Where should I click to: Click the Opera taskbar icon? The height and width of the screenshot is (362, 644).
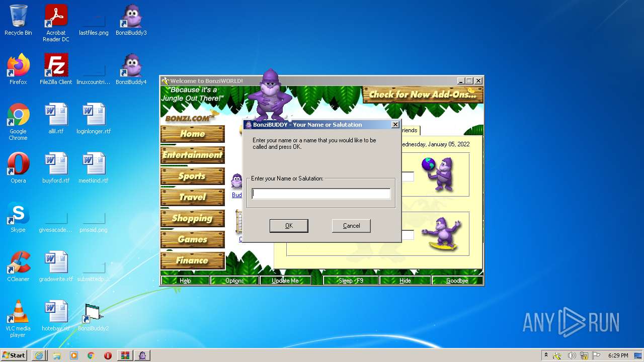click(x=108, y=355)
